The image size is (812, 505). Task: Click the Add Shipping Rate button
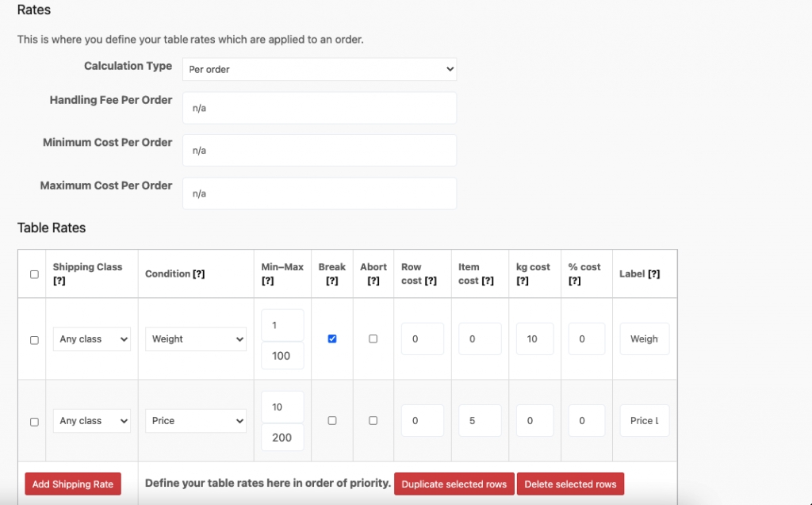[x=73, y=484]
